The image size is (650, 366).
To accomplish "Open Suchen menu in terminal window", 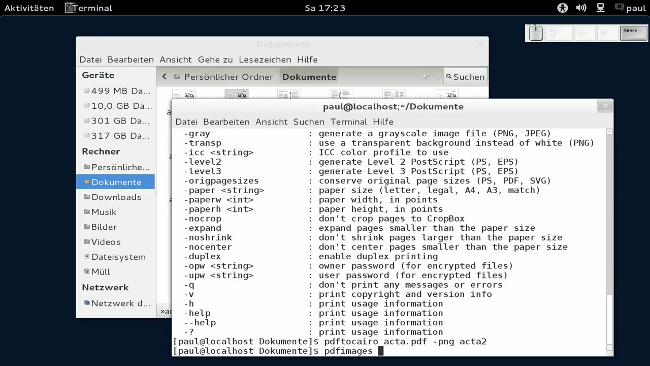I will [309, 122].
